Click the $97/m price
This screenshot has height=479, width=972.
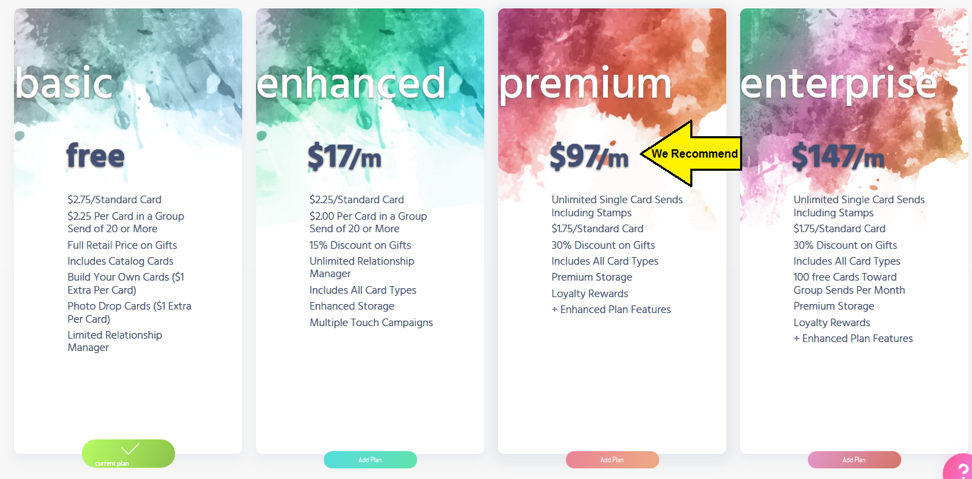point(589,157)
